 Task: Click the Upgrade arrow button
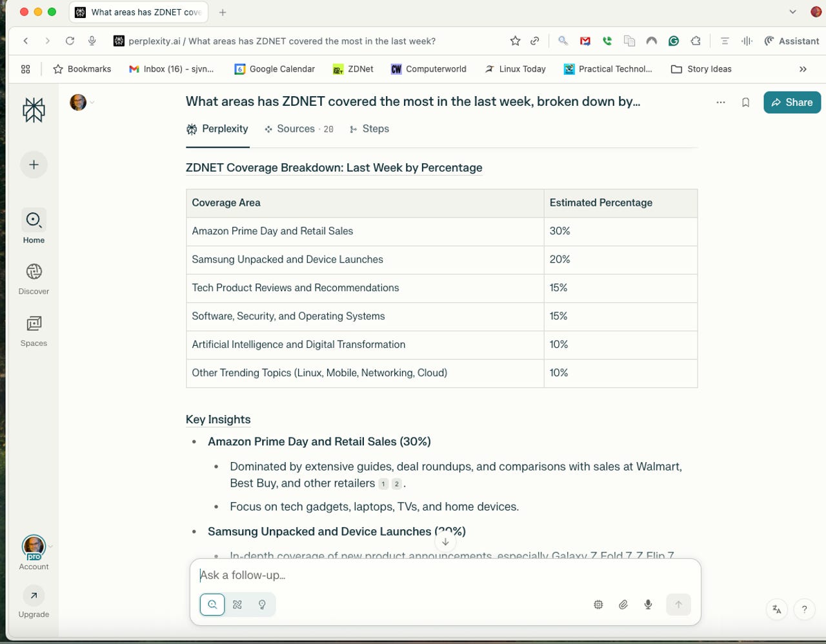click(x=34, y=595)
